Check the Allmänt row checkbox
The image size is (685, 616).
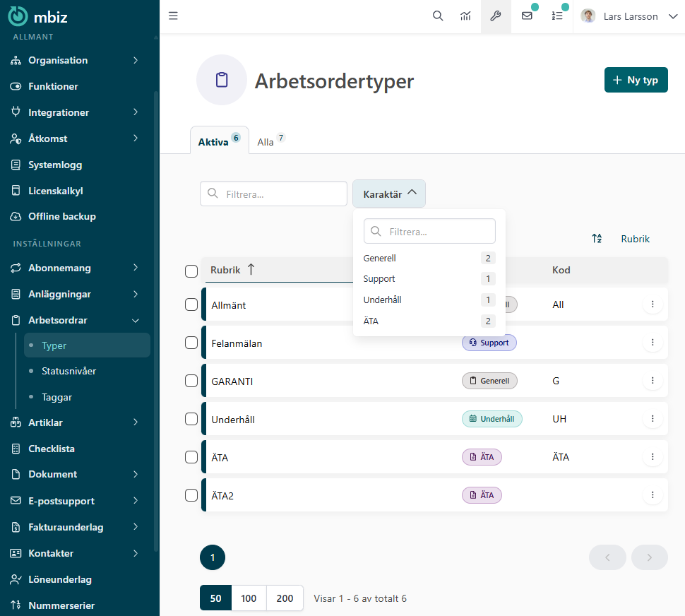pos(191,304)
